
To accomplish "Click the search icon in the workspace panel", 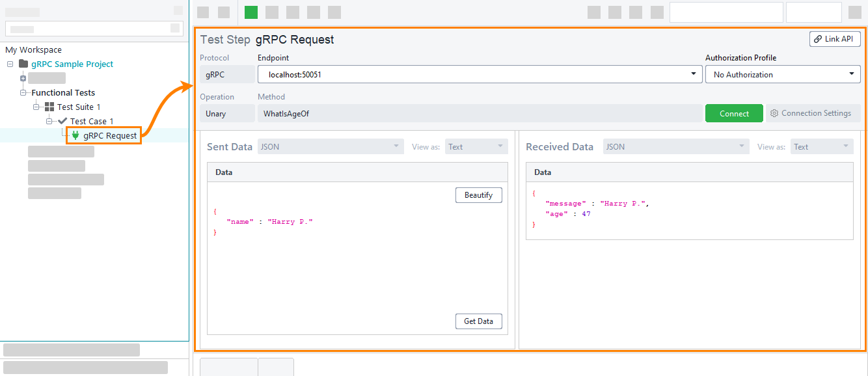I will click(174, 28).
